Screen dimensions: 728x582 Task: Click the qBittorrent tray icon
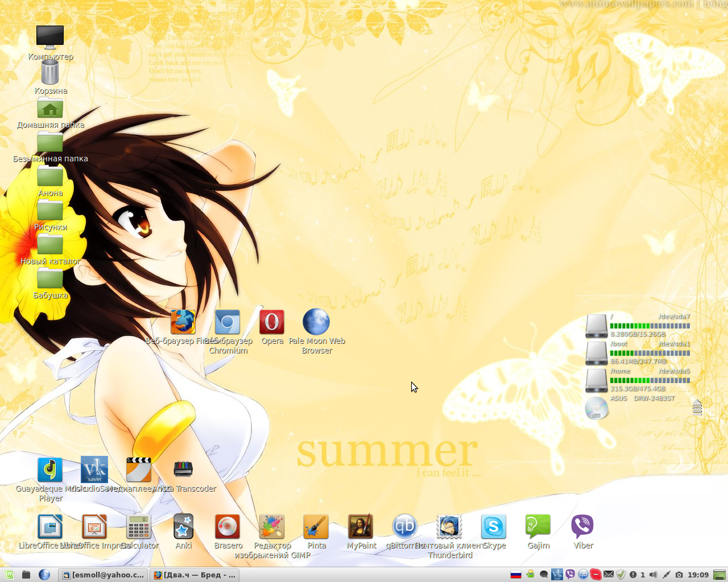[x=583, y=575]
